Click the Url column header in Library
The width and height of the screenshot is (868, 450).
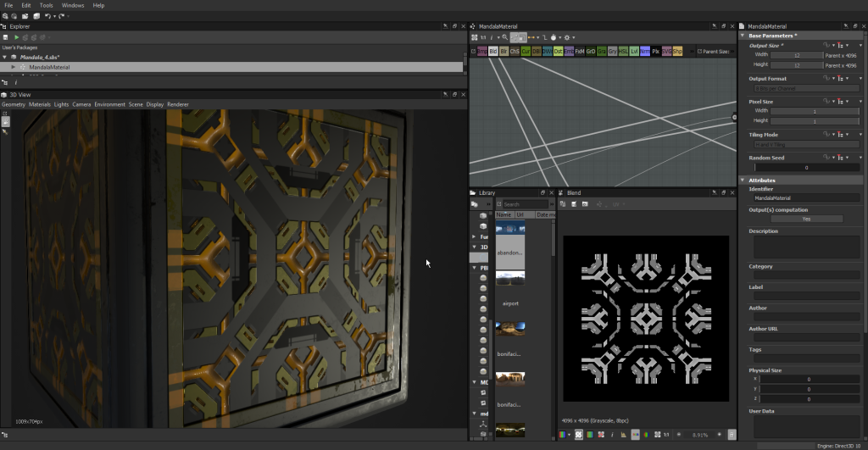pos(524,214)
